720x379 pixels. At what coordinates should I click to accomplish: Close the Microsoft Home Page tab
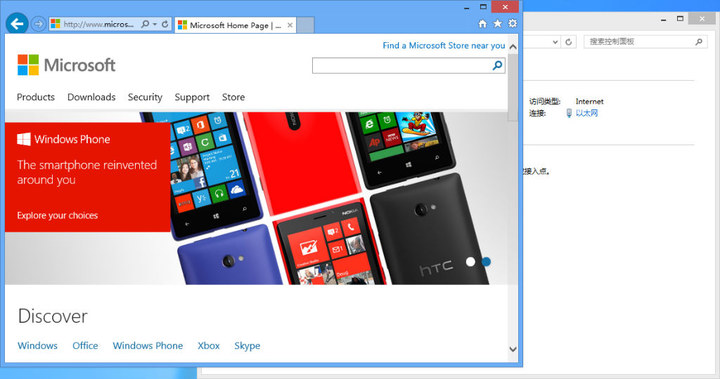290,25
